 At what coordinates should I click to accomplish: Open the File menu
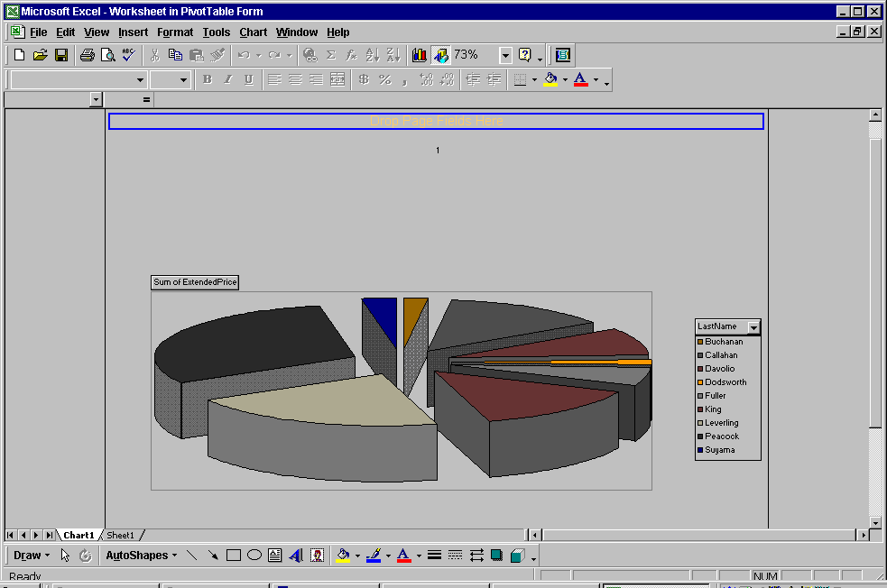coord(39,32)
